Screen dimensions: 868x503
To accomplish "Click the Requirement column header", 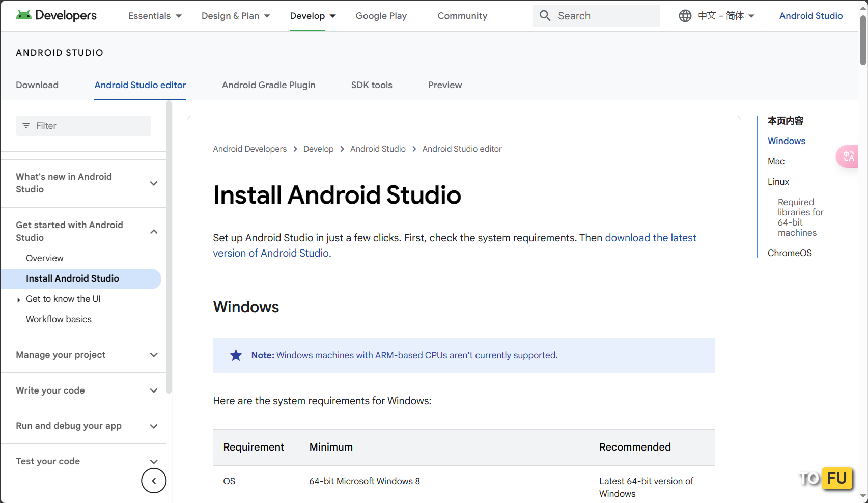I will click(254, 447).
